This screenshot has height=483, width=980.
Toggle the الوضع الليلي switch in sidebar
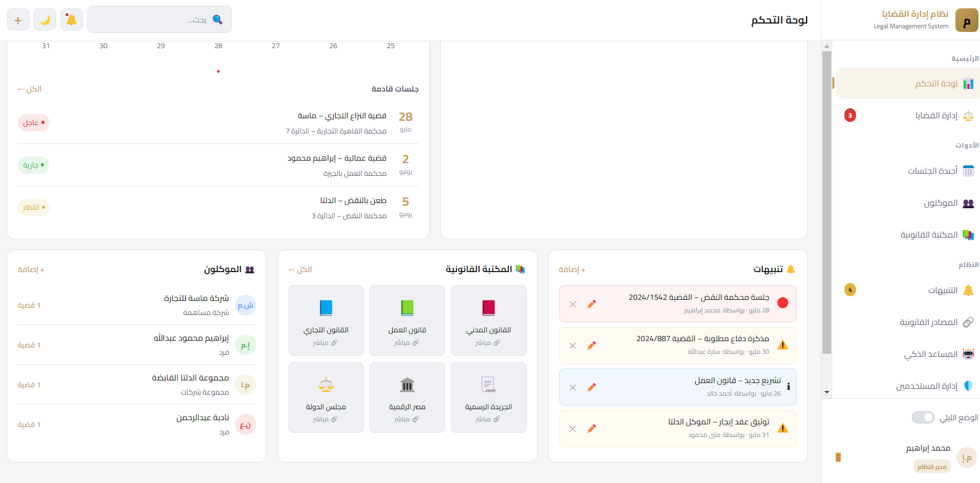pos(923,417)
